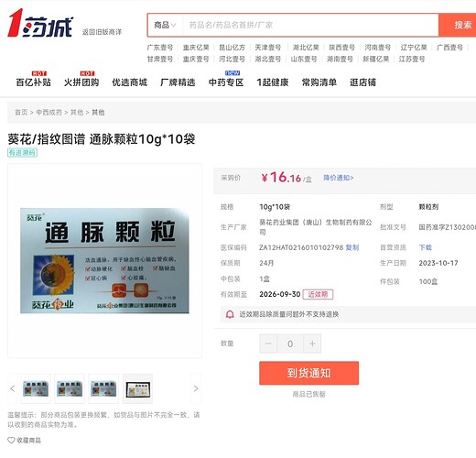Go to 中西成药 in the breadcrumb
Viewport: 476px width, 458px height.
(49, 113)
